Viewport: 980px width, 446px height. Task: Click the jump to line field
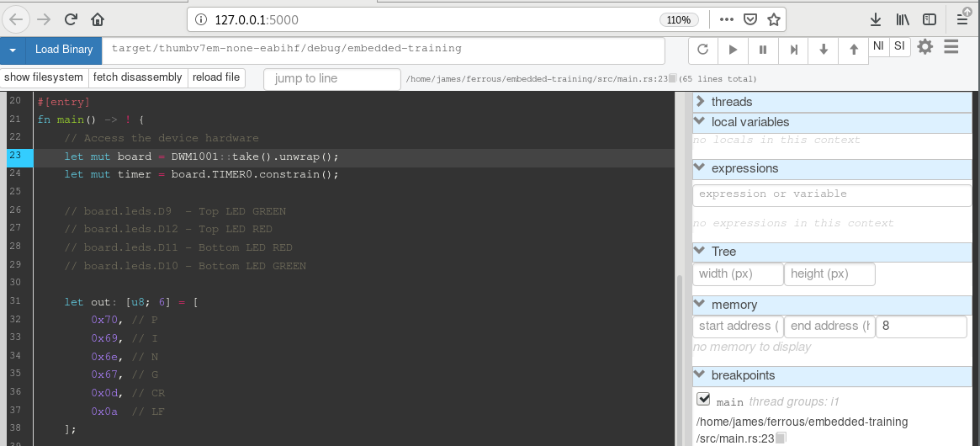(331, 78)
